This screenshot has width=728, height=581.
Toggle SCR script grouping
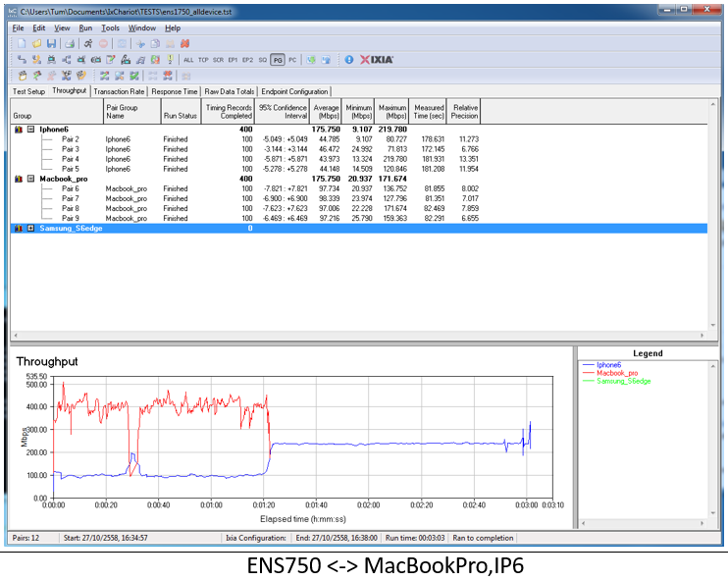click(218, 60)
